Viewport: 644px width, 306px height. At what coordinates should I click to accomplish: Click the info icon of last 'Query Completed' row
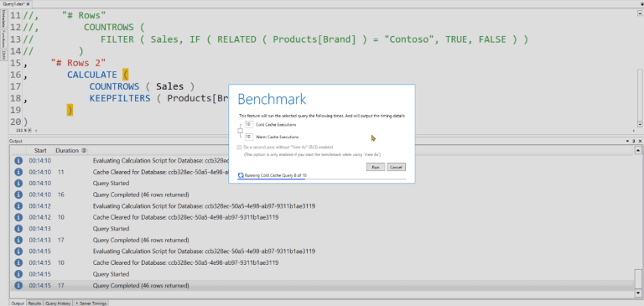[x=18, y=285]
